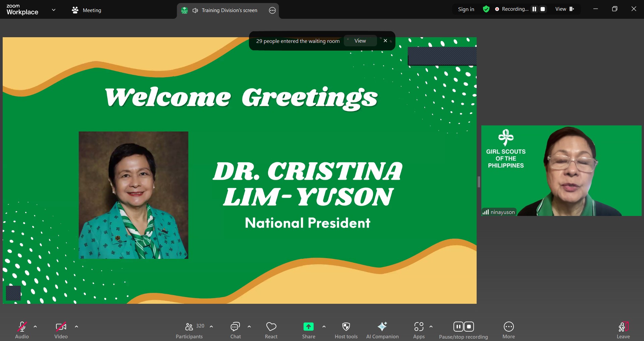Screen dimensions: 644x341
Task: Start camera with the Video icon
Action: (61, 327)
